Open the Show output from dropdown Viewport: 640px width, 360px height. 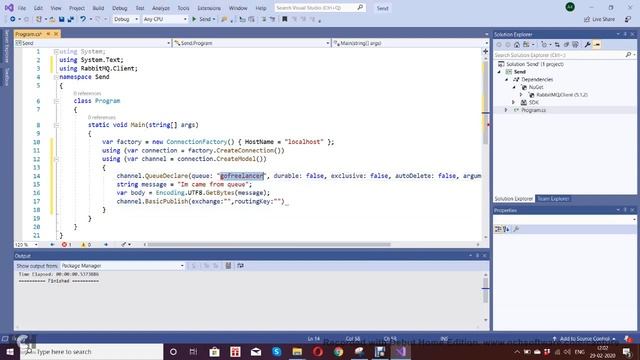[x=122, y=266]
